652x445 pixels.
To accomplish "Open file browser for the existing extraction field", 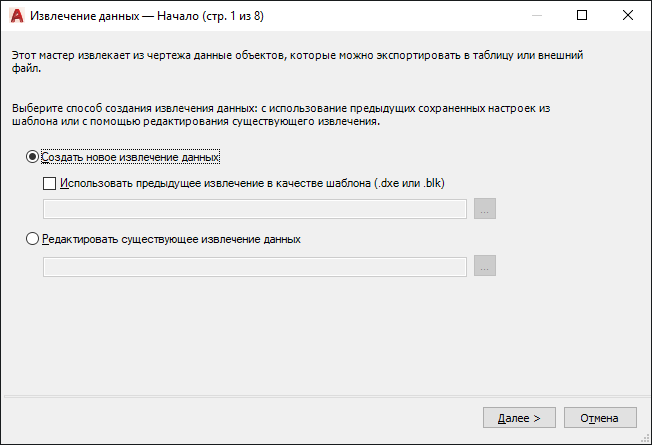I will coord(484,266).
